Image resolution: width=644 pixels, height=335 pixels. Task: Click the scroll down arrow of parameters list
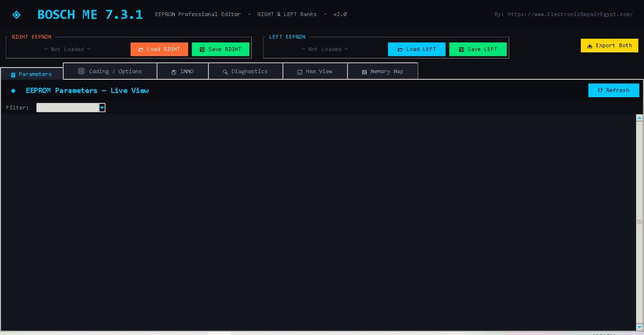(640, 327)
